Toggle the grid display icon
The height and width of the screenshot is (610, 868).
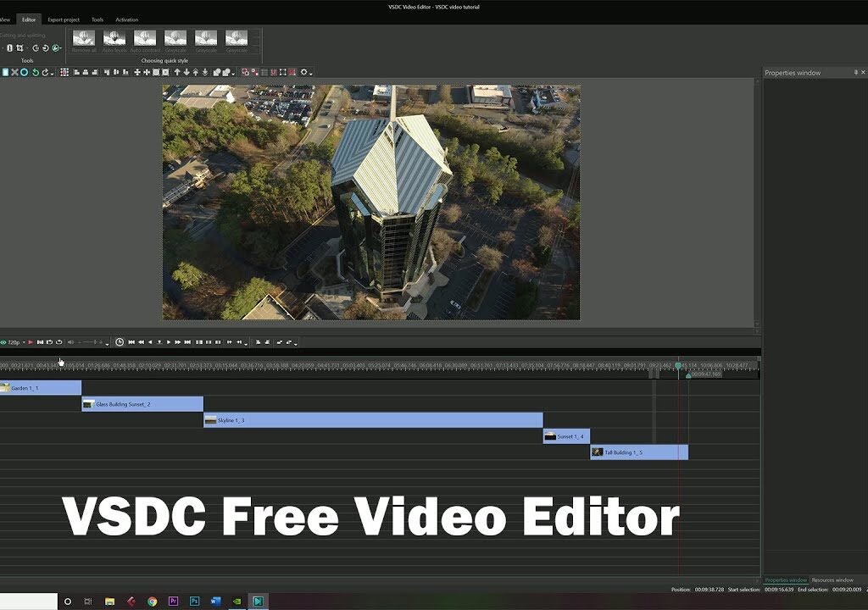(x=264, y=72)
